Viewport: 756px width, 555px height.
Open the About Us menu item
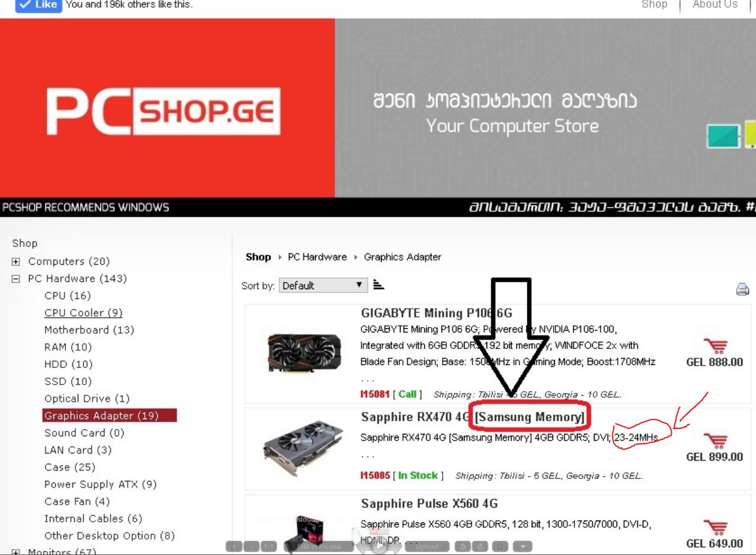coord(715,5)
